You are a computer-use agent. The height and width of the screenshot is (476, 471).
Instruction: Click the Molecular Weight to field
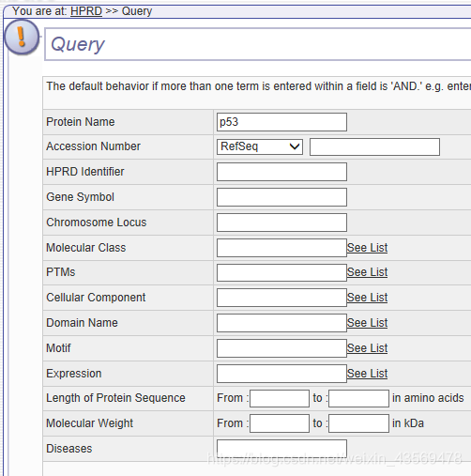[x=359, y=423]
